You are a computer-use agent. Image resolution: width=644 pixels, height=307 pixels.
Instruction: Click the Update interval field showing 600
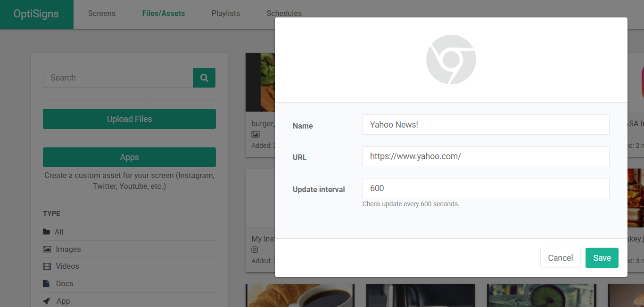(x=486, y=188)
